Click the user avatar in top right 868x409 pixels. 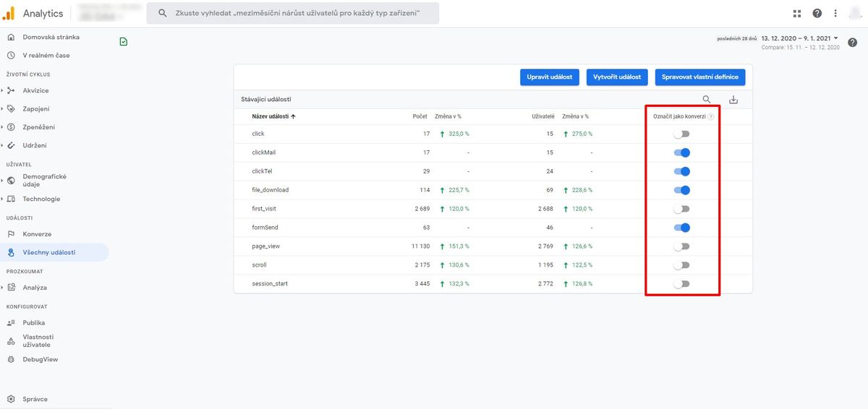[856, 13]
